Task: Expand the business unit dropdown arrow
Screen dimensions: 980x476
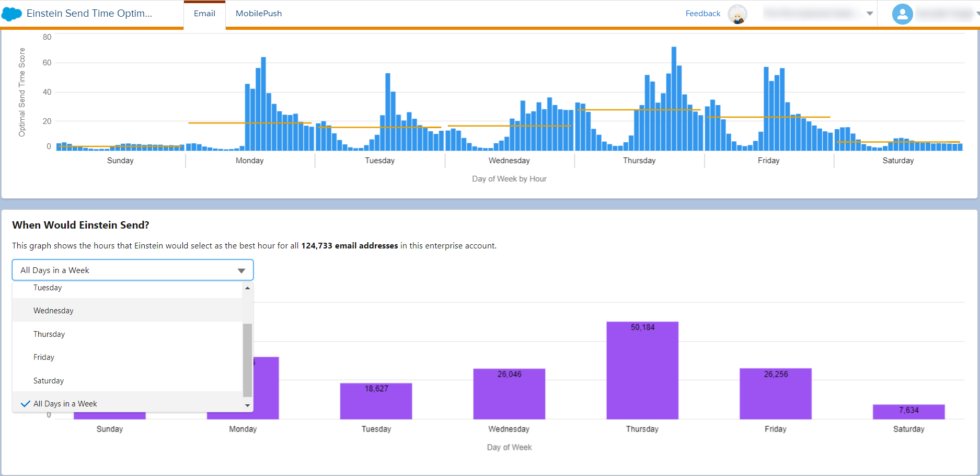Action: click(870, 14)
